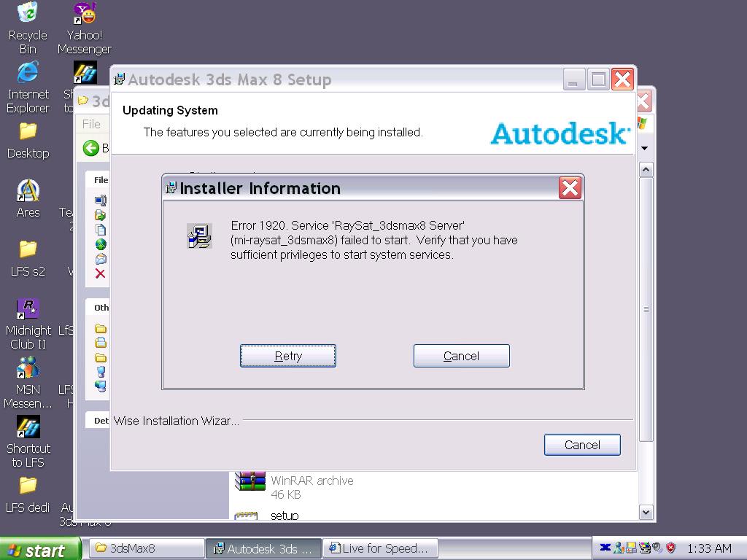
Task: Switch to 3dsMax8 folder taskbar button
Action: click(x=146, y=548)
